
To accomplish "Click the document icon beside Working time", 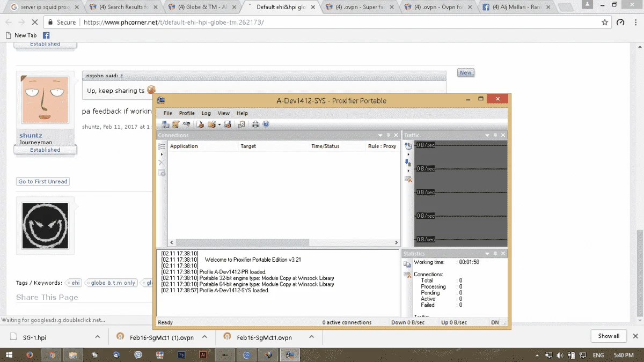I will [407, 264].
